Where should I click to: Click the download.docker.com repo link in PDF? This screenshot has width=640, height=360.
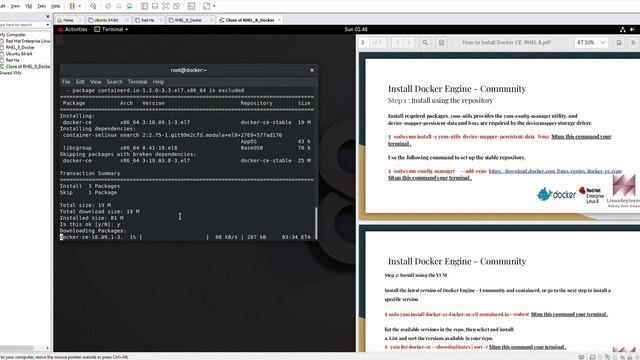pyautogui.click(x=555, y=171)
